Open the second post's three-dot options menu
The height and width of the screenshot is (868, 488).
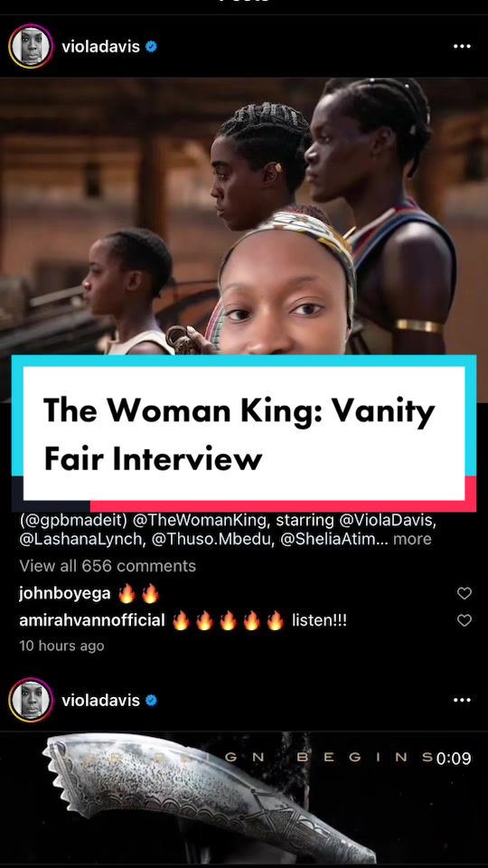(x=462, y=700)
